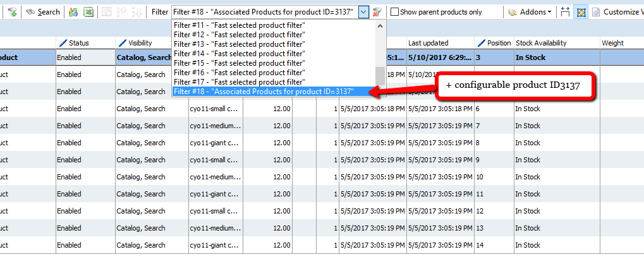644x264 pixels.
Task: Click the add filter funnel icon
Action: [11, 12]
